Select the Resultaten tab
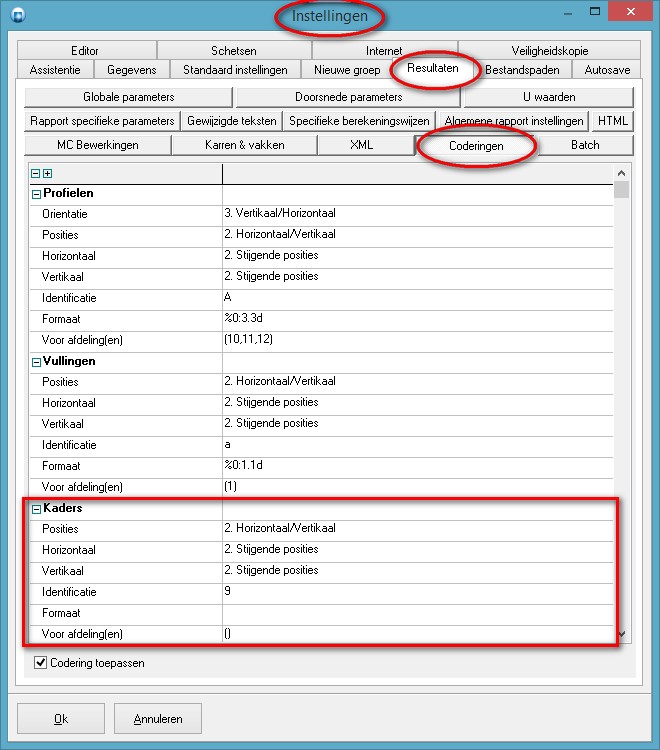 [433, 68]
